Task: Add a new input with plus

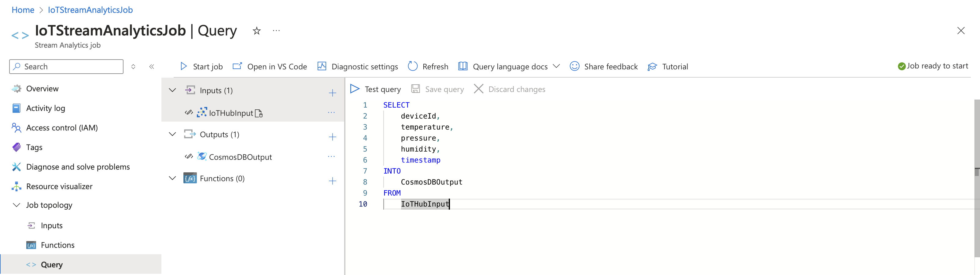Action: (333, 93)
